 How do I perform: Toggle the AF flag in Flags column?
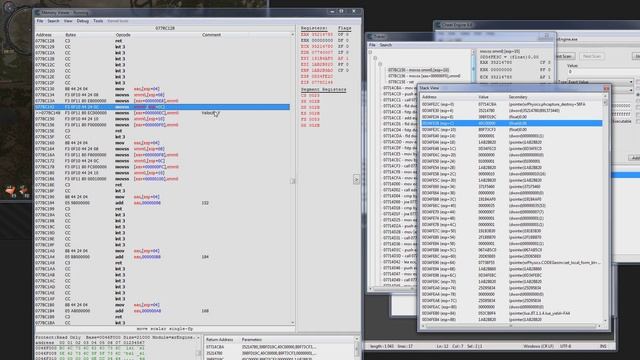343,58
